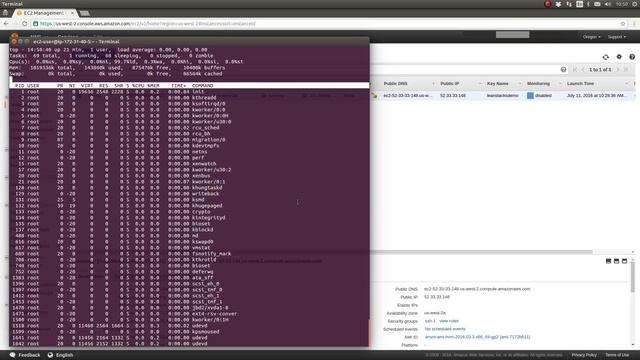Click the middle details pane layout icon
This screenshot has width=640, height=360.
click(x=616, y=261)
